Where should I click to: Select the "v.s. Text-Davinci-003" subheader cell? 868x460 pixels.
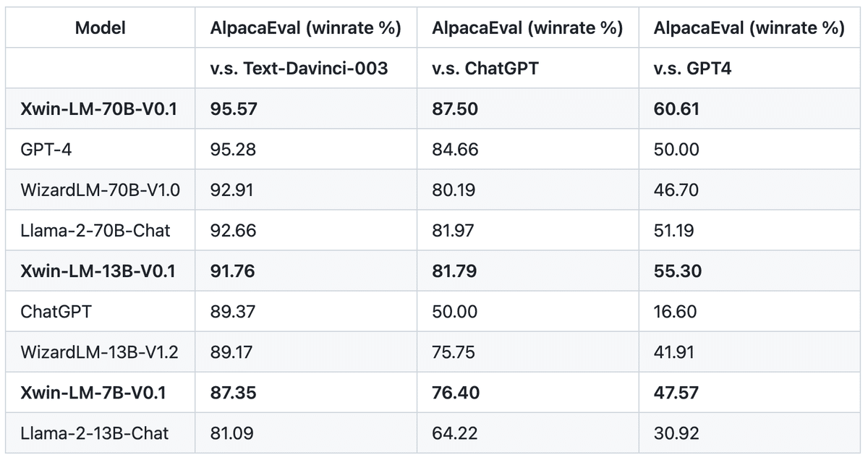click(x=299, y=69)
